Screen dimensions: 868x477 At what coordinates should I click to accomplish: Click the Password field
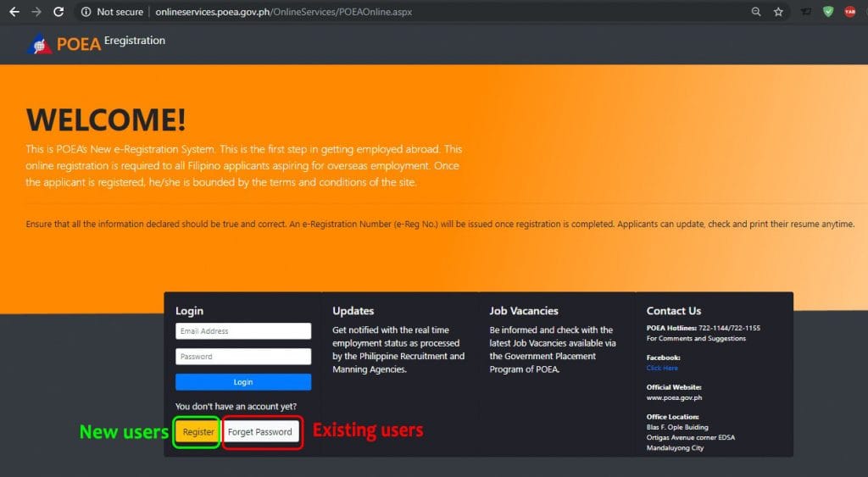click(x=243, y=357)
